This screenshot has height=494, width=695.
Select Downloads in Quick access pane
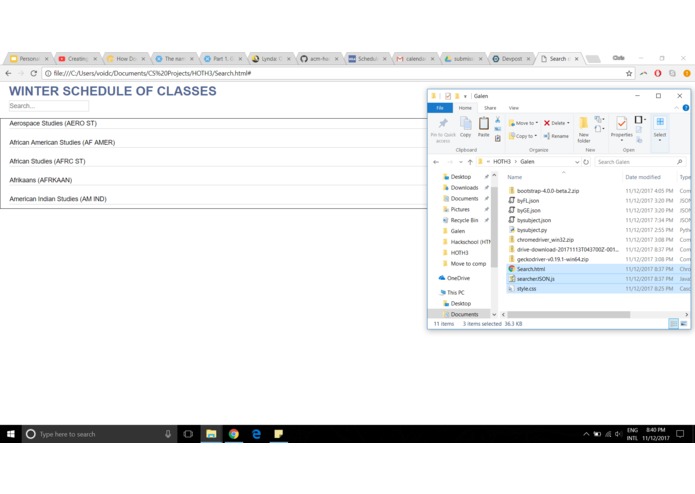(464, 188)
